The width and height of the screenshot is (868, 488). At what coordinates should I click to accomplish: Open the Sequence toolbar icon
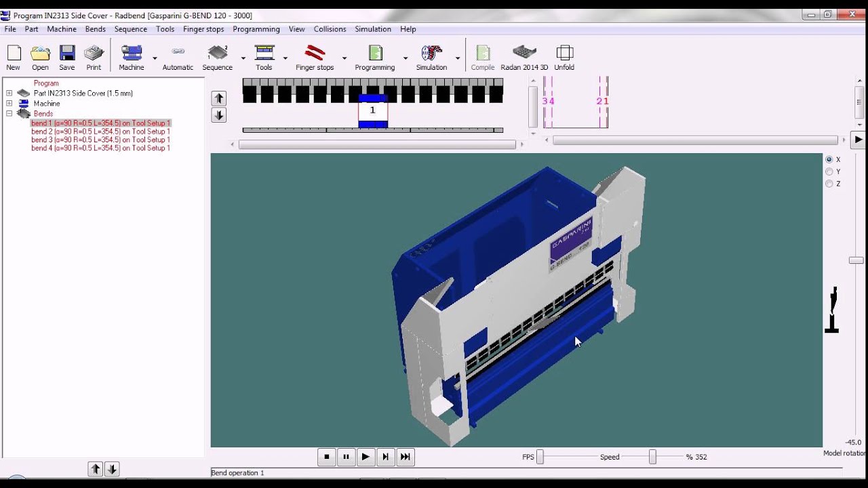point(218,54)
